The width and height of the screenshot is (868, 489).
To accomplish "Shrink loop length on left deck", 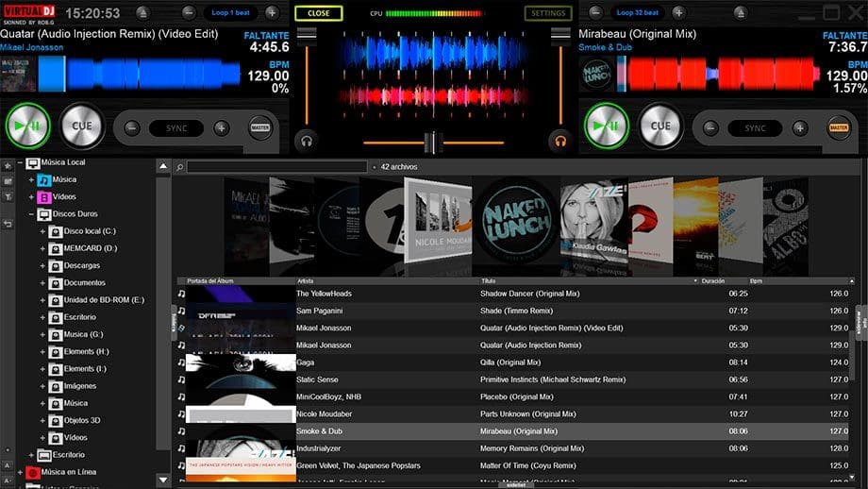I will pos(189,12).
